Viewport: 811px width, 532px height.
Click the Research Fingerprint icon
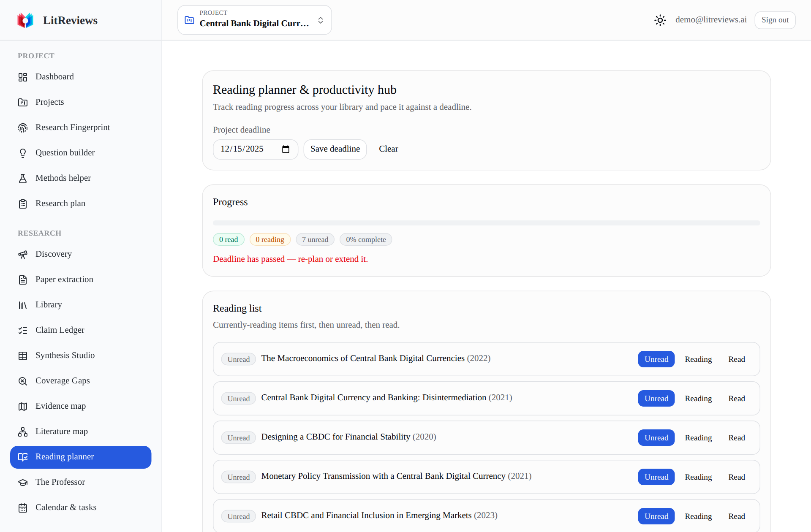pyautogui.click(x=23, y=128)
